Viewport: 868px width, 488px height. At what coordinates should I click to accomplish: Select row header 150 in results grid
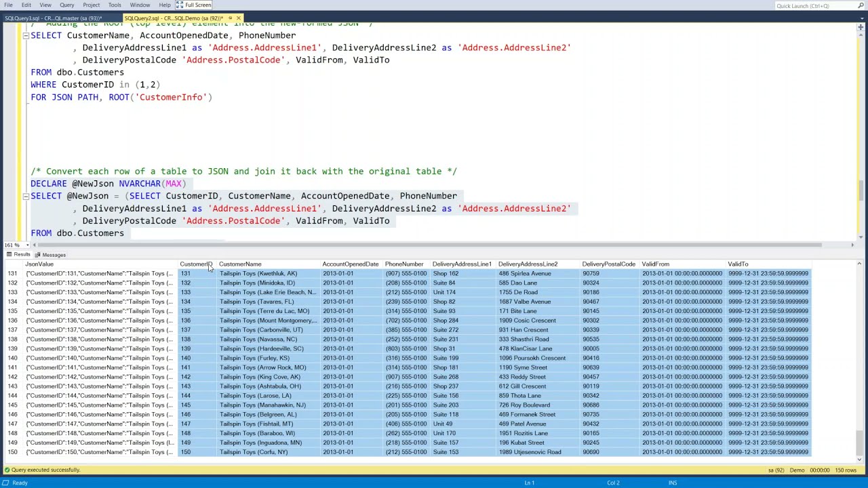(x=12, y=452)
